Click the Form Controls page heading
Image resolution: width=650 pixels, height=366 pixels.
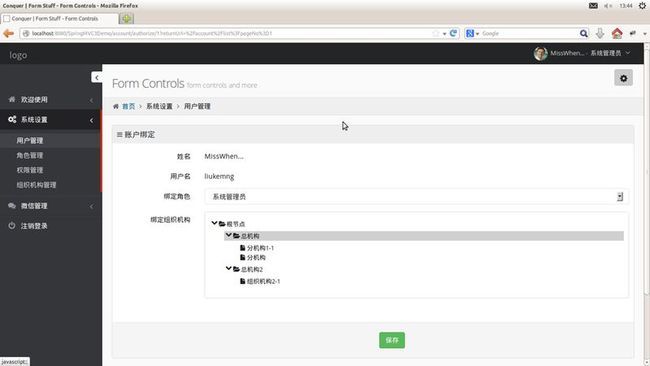[x=148, y=83]
